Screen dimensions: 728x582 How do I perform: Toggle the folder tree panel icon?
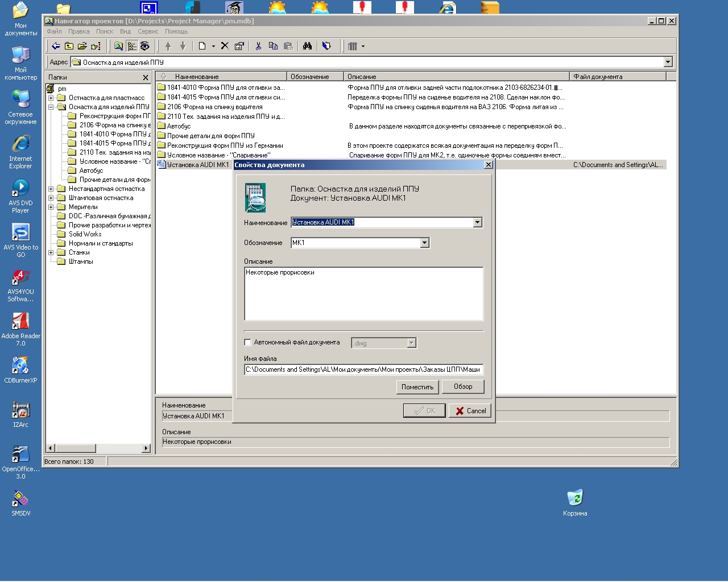132,46
